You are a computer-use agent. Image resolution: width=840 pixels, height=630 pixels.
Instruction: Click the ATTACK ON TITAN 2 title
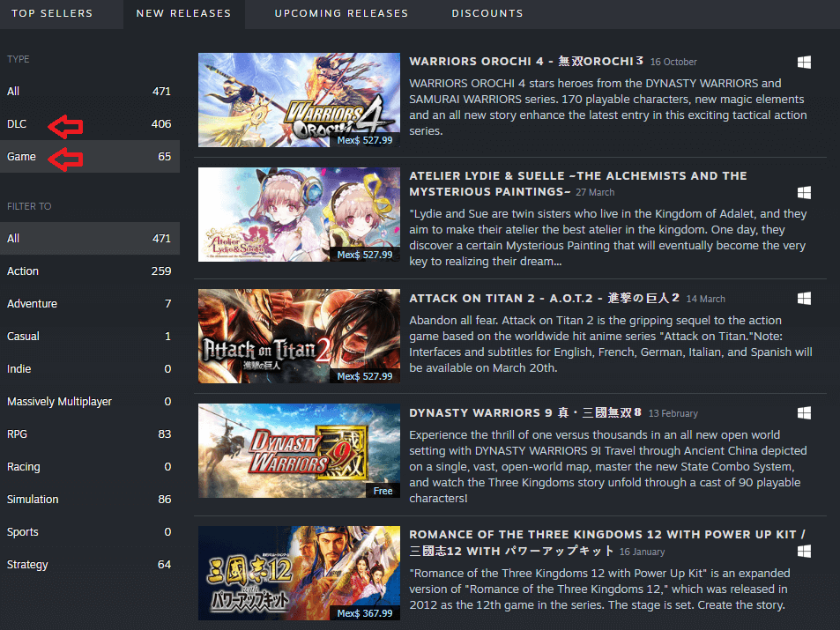[545, 299]
